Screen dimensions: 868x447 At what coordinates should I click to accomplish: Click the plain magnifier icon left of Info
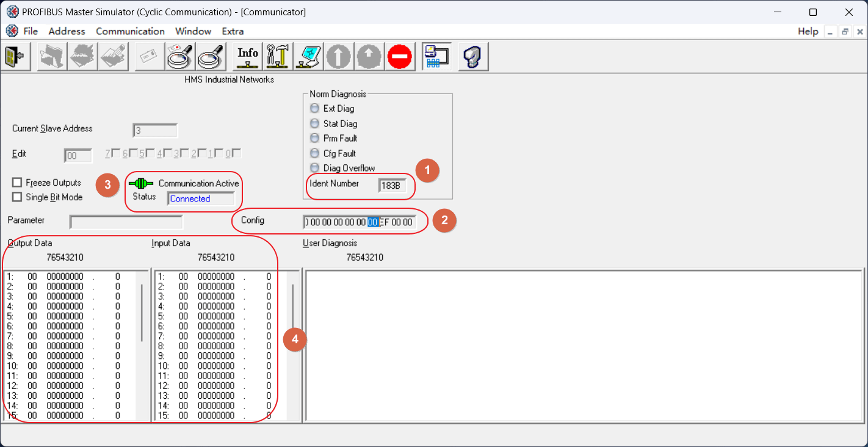coord(211,57)
